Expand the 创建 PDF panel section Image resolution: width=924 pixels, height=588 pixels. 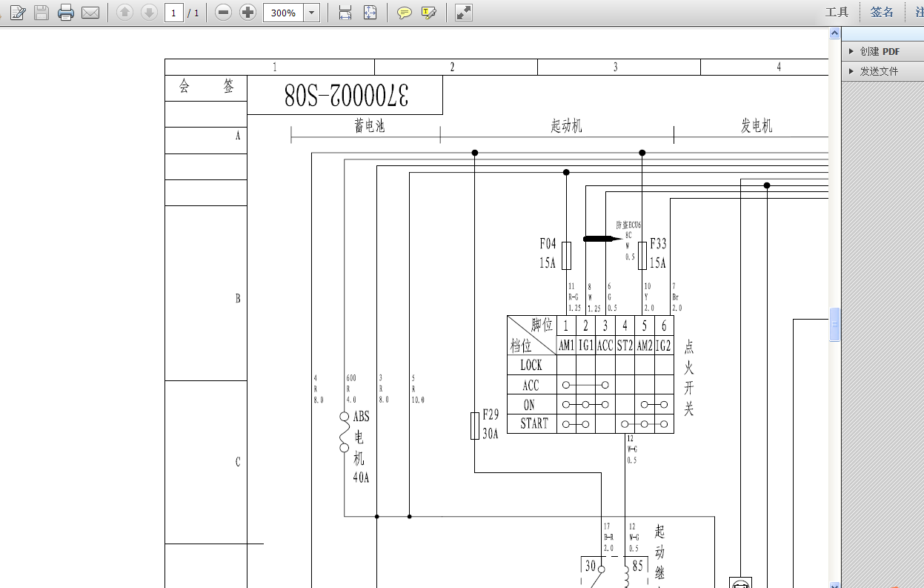tap(880, 51)
